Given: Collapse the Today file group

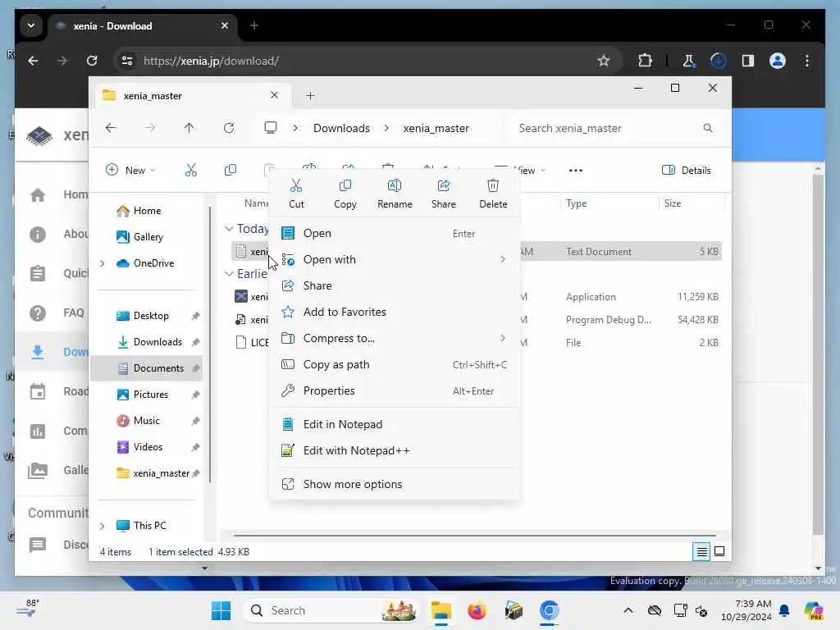Looking at the screenshot, I should click(229, 229).
